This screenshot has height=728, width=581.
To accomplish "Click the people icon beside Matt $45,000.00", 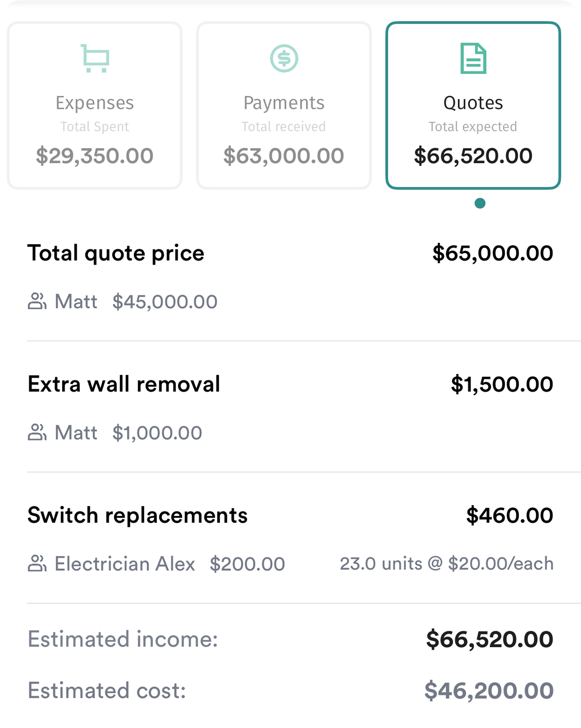I will (37, 302).
